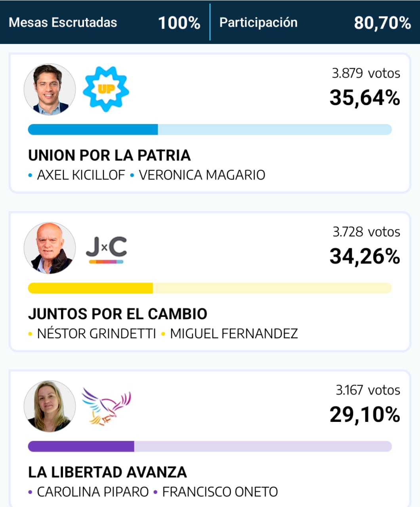Click Mesas Escrutadas label in header
The image size is (420, 507).
coord(63,23)
